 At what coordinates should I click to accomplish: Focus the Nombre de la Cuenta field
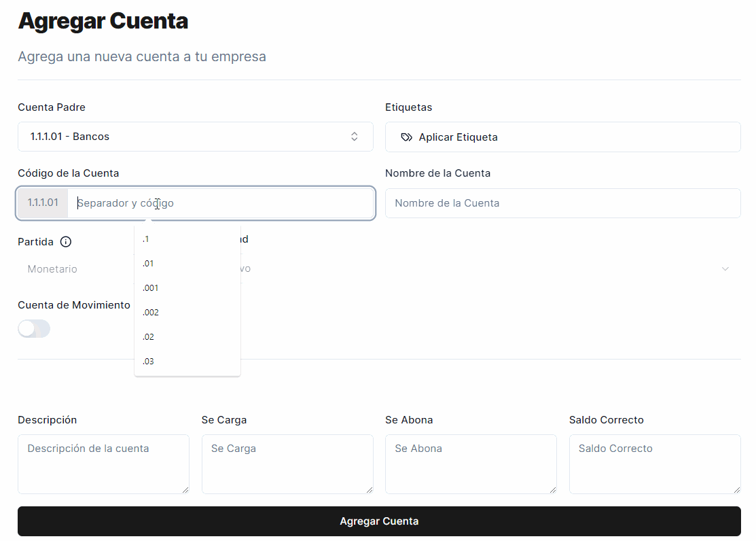[x=562, y=203]
